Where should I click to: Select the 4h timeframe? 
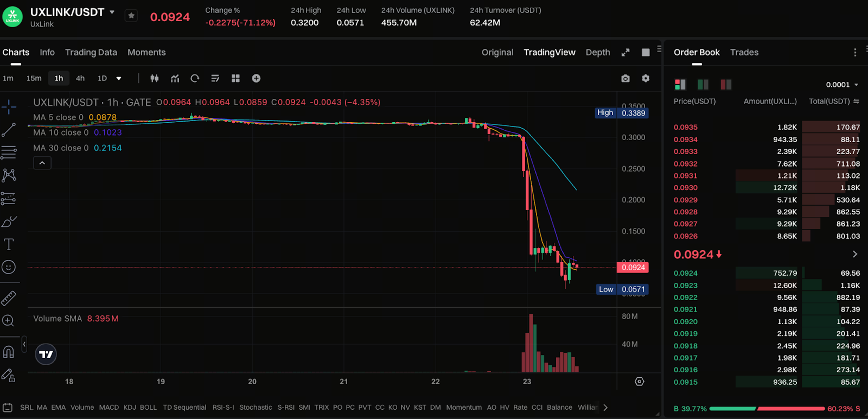click(80, 78)
